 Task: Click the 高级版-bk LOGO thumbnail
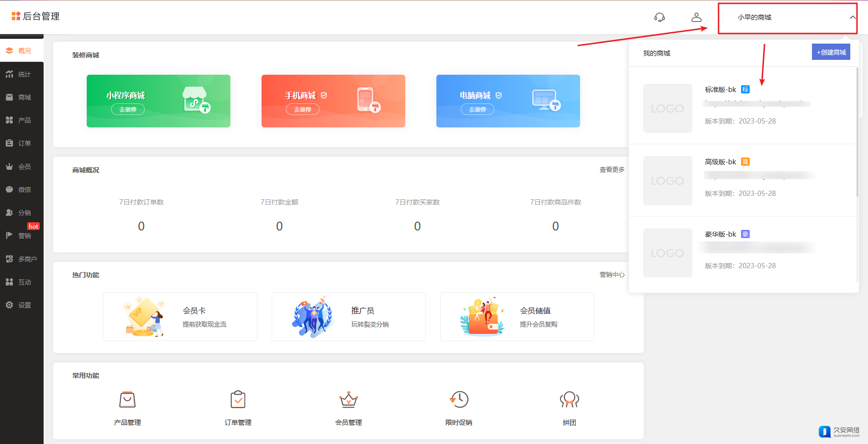pyautogui.click(x=667, y=181)
